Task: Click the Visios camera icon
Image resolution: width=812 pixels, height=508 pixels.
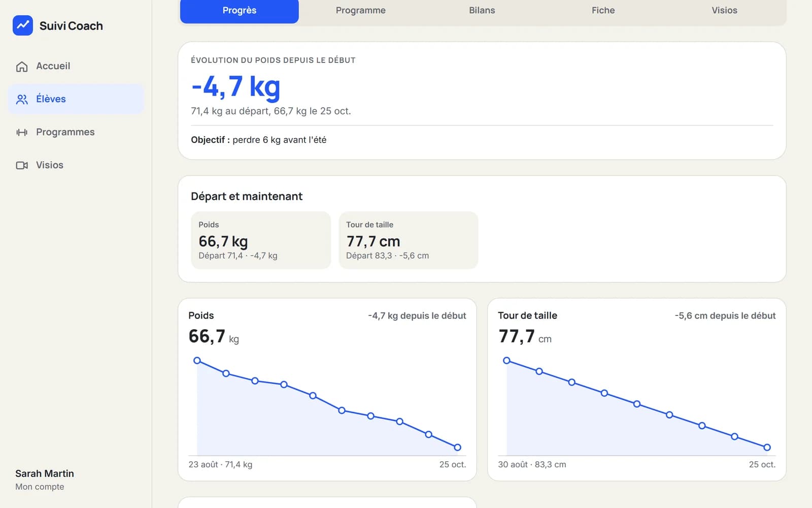Action: pos(22,165)
